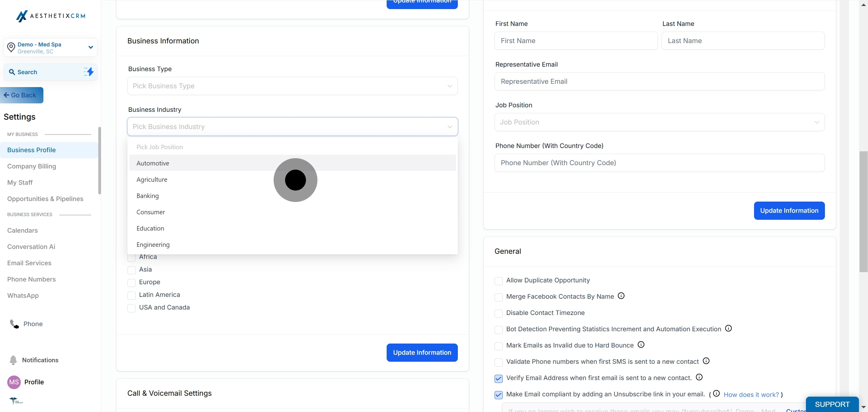868x412 pixels.
Task: Click the Go Back button
Action: pos(22,95)
